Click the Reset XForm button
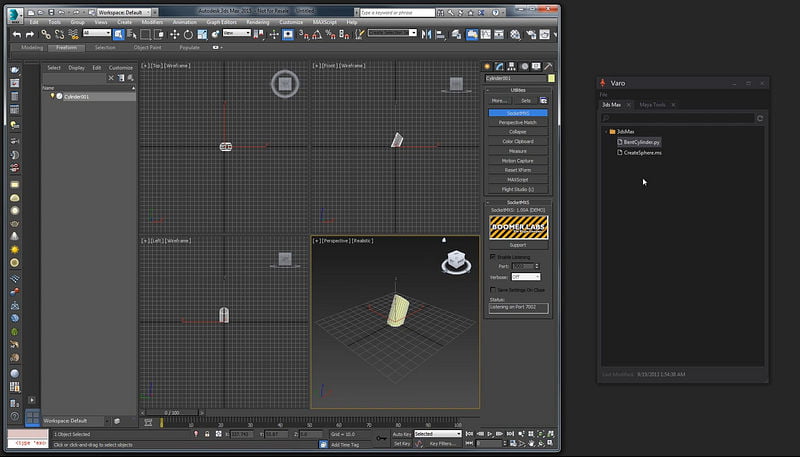 pyautogui.click(x=517, y=170)
